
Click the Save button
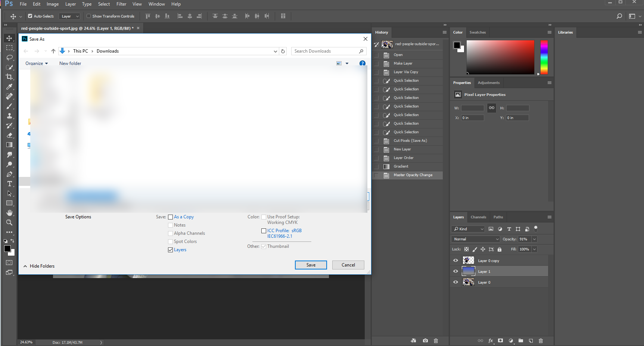pos(311,265)
